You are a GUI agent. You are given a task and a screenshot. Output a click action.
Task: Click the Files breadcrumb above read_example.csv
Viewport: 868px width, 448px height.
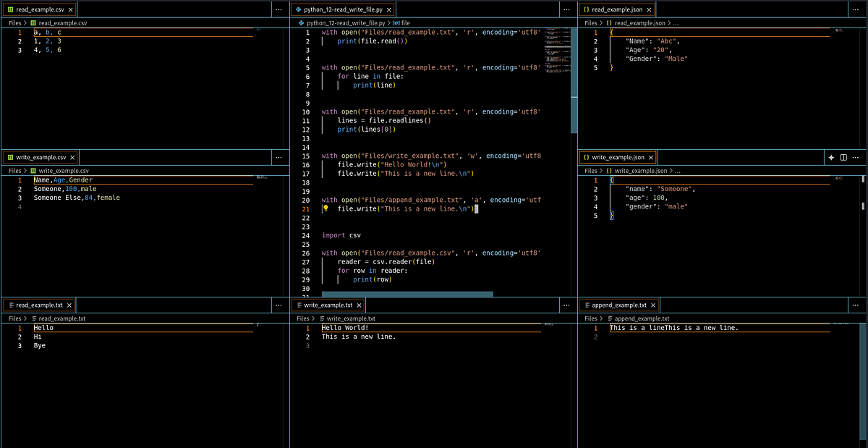point(15,23)
